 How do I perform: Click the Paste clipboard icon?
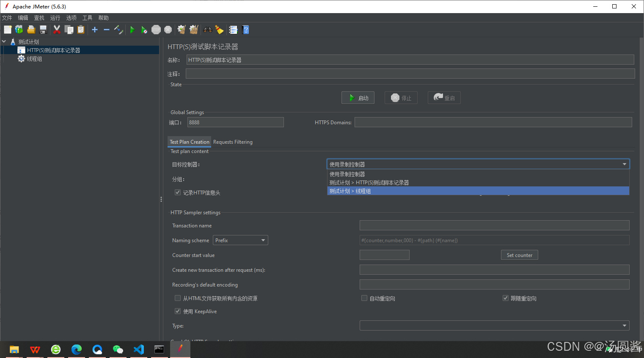pyautogui.click(x=81, y=30)
